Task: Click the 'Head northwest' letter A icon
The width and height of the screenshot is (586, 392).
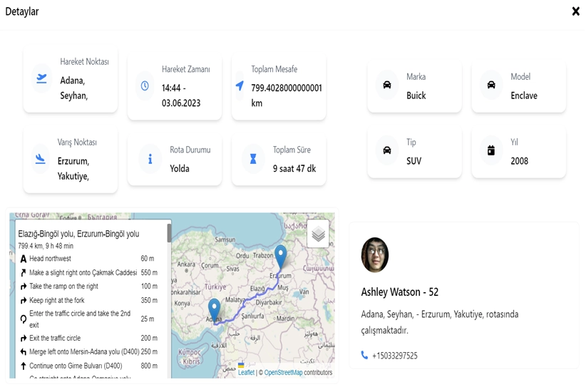Action: click(x=24, y=259)
